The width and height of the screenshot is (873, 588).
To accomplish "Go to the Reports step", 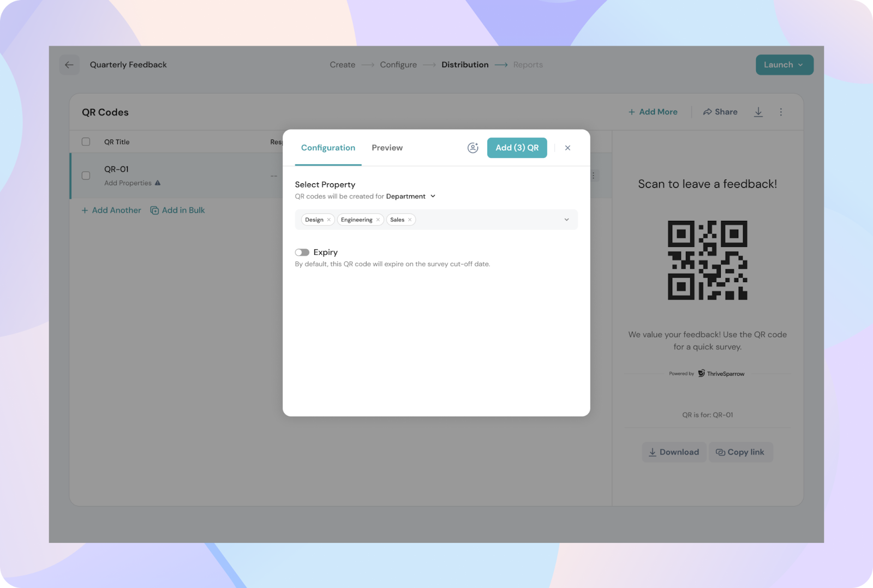I will click(x=528, y=65).
